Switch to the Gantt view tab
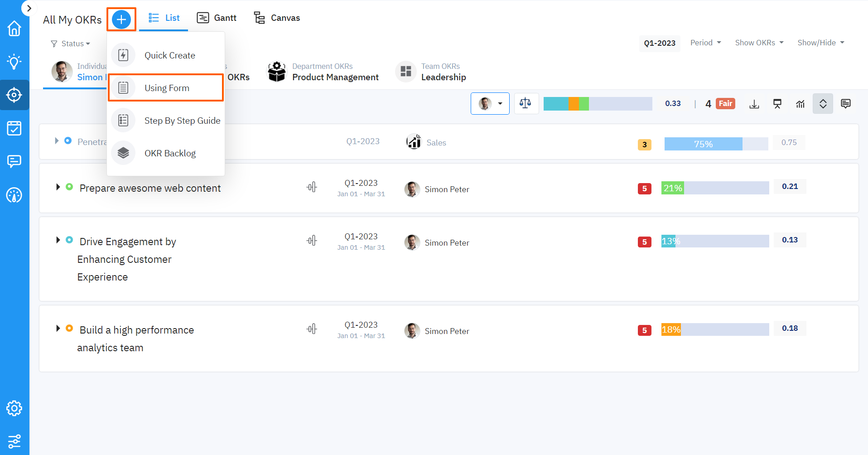This screenshot has height=455, width=868. (217, 18)
